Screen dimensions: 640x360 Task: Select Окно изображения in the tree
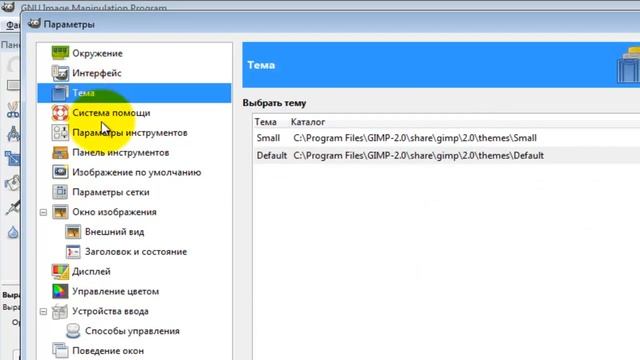114,212
